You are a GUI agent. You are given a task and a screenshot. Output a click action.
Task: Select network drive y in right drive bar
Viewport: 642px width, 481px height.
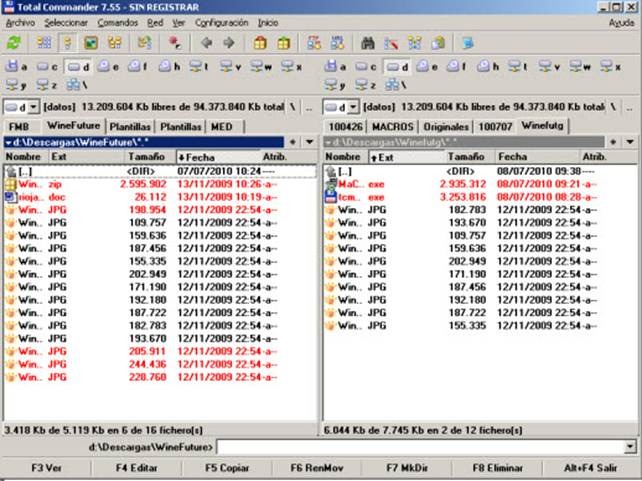(x=335, y=85)
